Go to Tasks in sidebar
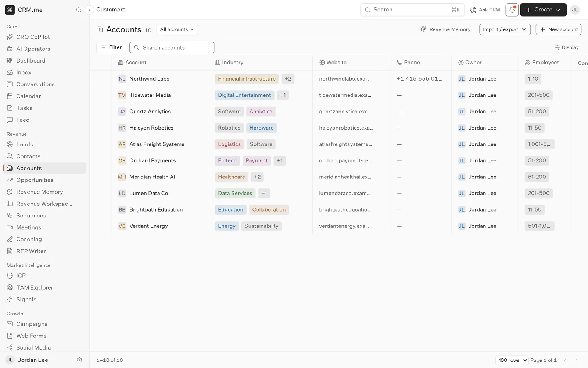 click(x=45, y=108)
